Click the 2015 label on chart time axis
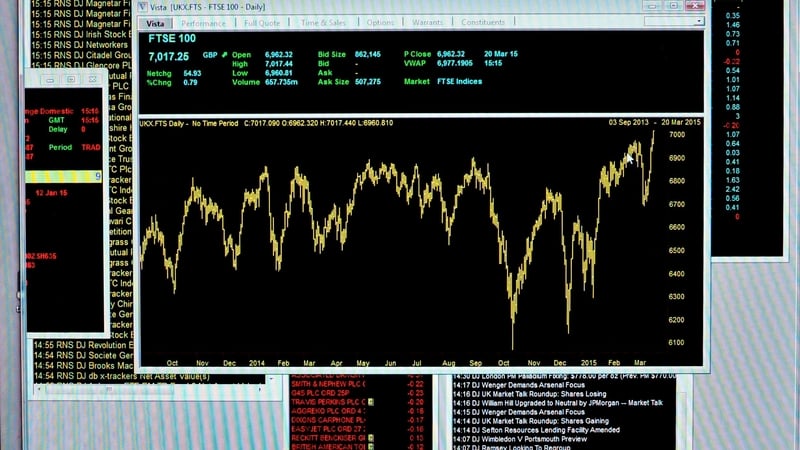 tap(588, 363)
